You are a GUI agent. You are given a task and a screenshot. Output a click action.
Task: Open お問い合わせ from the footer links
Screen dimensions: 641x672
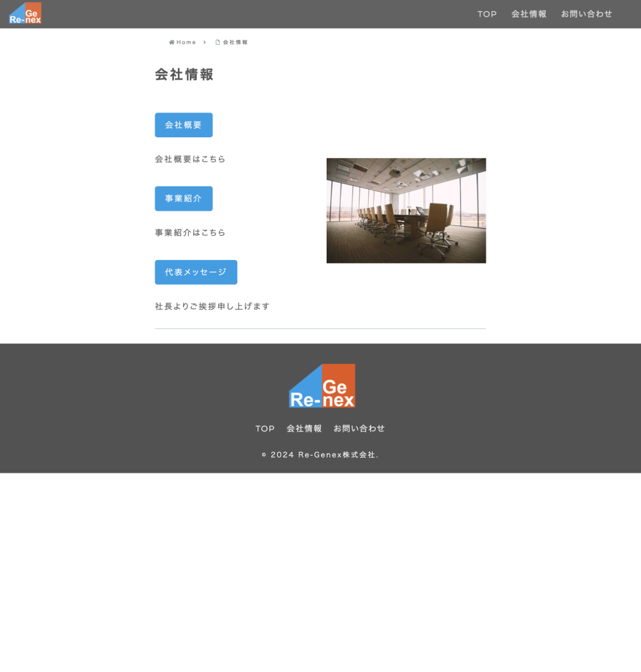point(359,429)
